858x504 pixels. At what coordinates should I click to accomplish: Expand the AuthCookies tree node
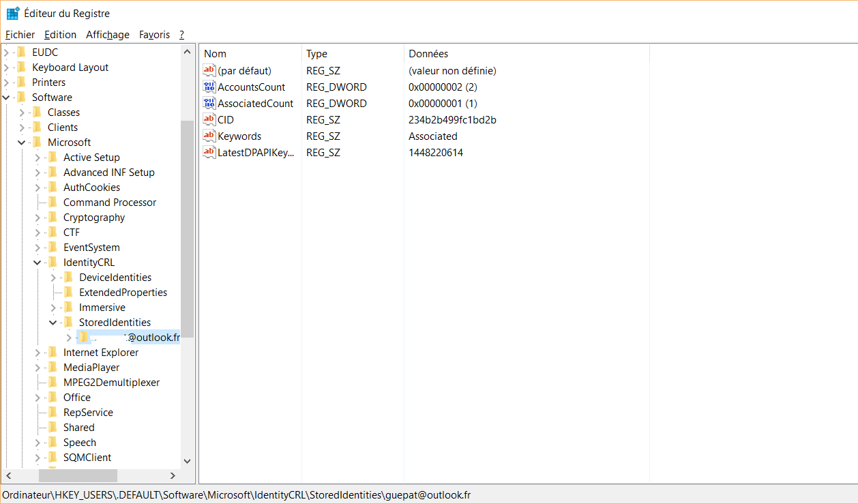[x=38, y=187]
